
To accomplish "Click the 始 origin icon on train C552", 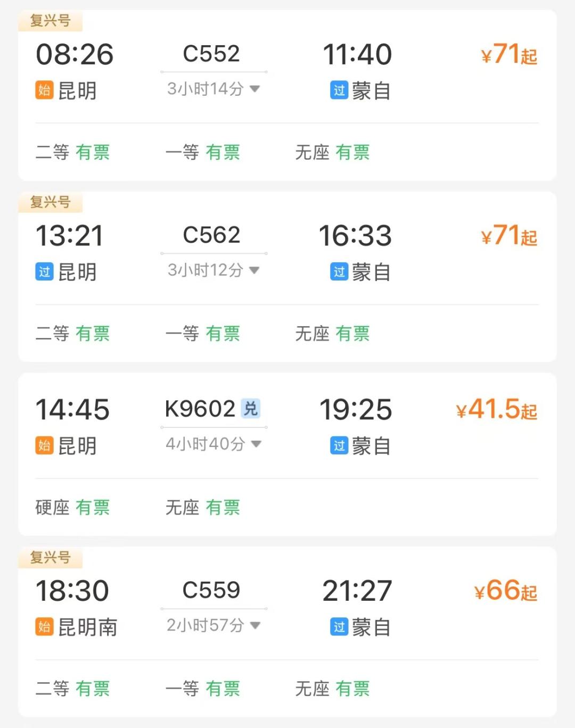I will click(44, 90).
